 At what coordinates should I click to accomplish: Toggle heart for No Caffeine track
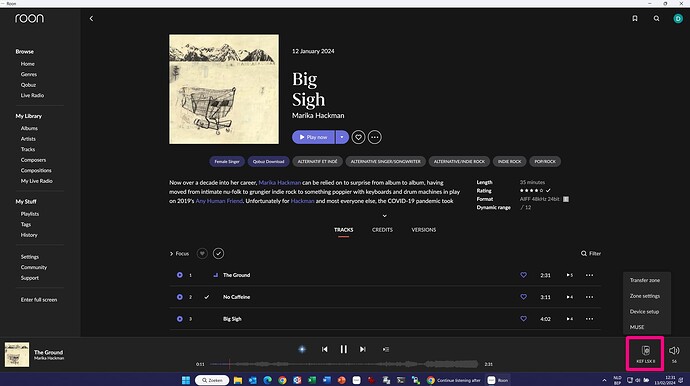(523, 297)
